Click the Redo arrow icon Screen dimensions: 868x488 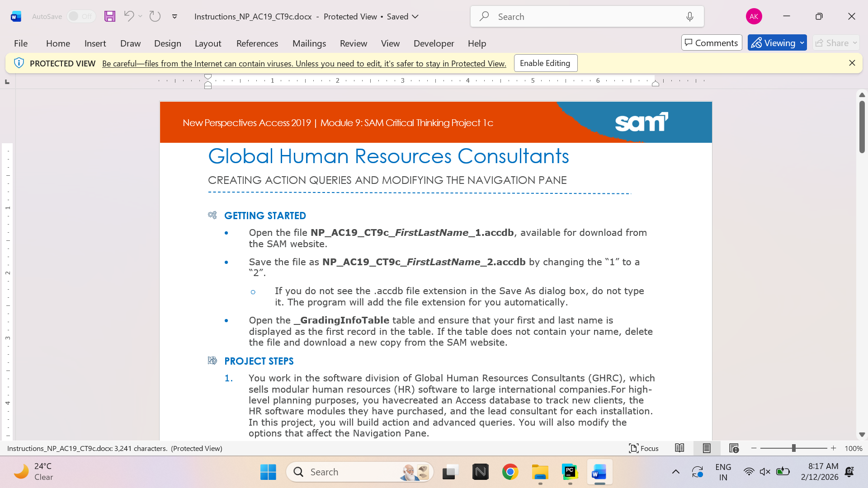point(155,16)
